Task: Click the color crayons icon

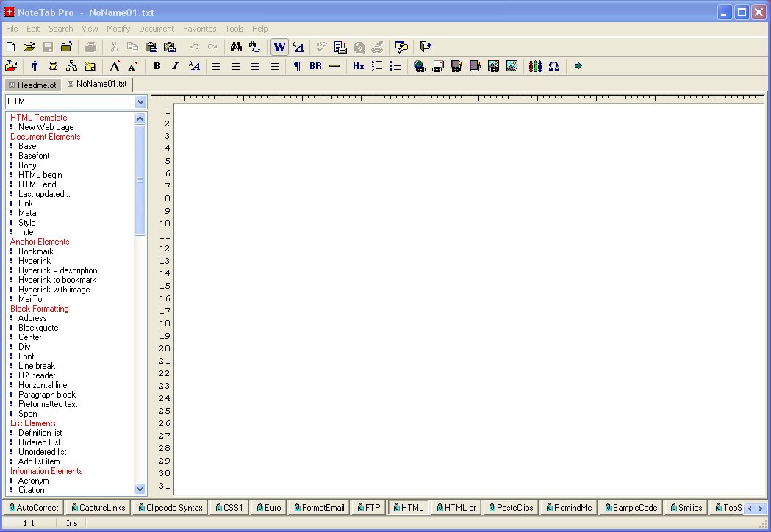Action: (x=536, y=66)
